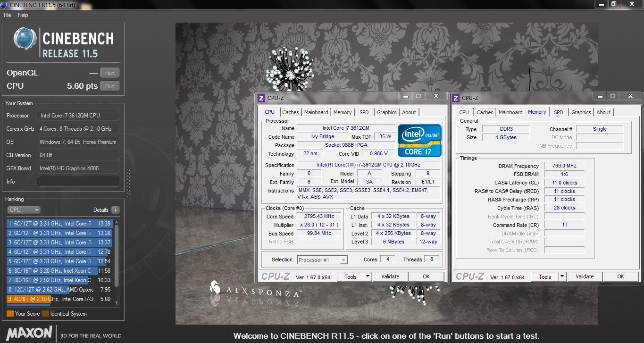Click CPU-Z icon in right window title bar
Image resolution: width=644 pixels, height=343 pixels.
click(456, 98)
